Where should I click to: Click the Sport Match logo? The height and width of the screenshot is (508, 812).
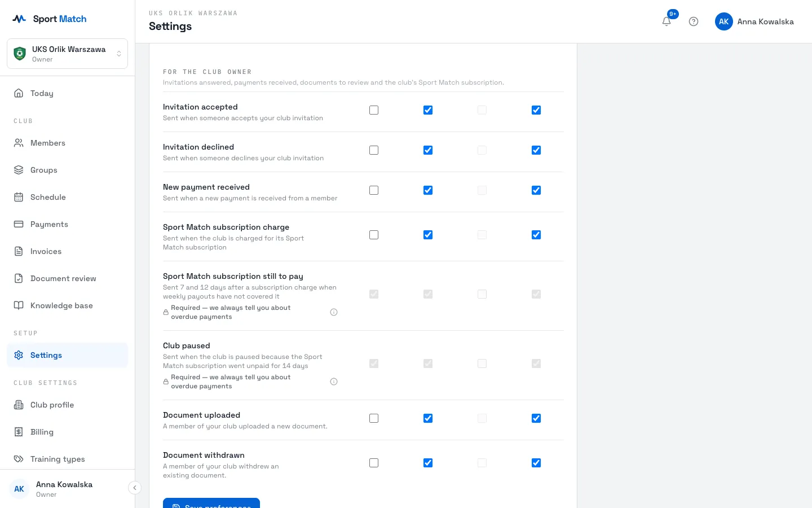(50, 19)
